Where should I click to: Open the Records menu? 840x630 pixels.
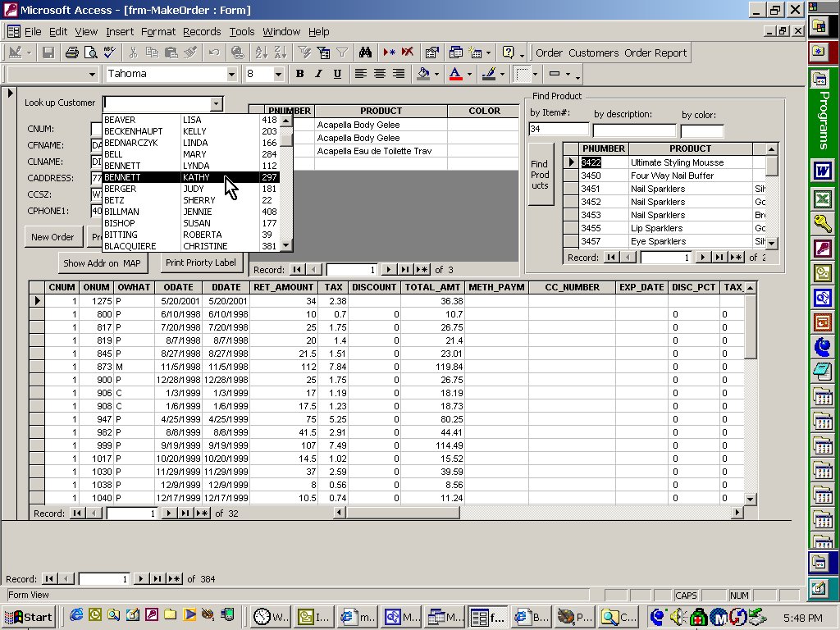[x=202, y=31]
